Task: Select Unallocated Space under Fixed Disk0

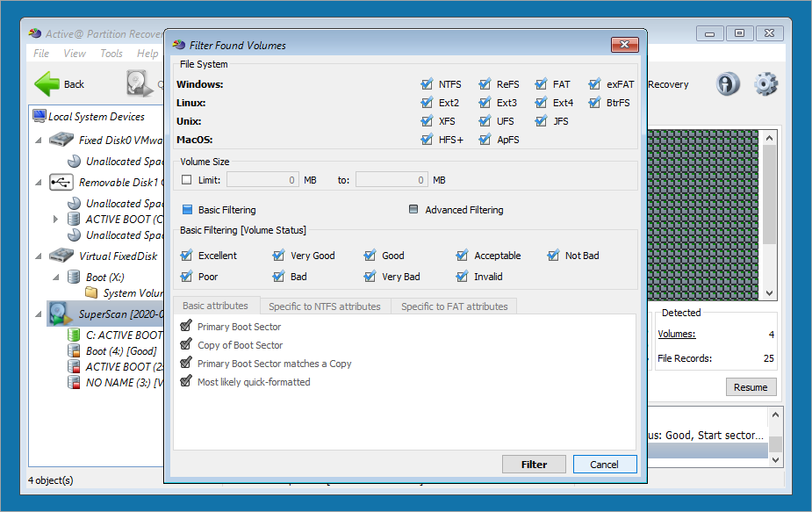Action: (x=125, y=162)
